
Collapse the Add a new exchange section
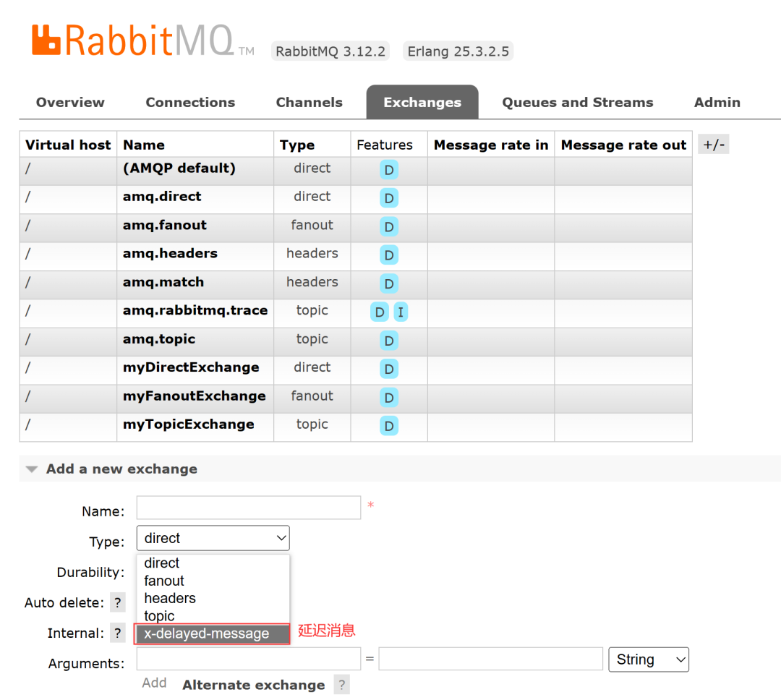pos(32,469)
